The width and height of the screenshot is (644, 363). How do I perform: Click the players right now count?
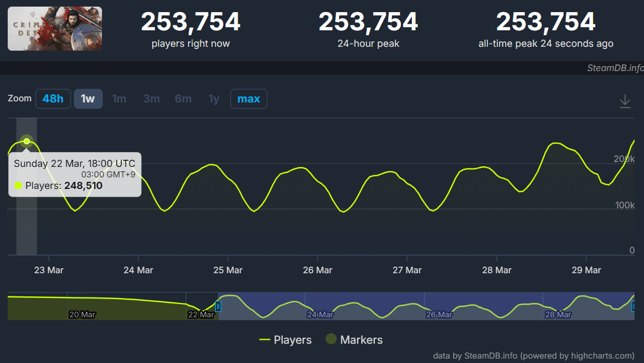(191, 21)
